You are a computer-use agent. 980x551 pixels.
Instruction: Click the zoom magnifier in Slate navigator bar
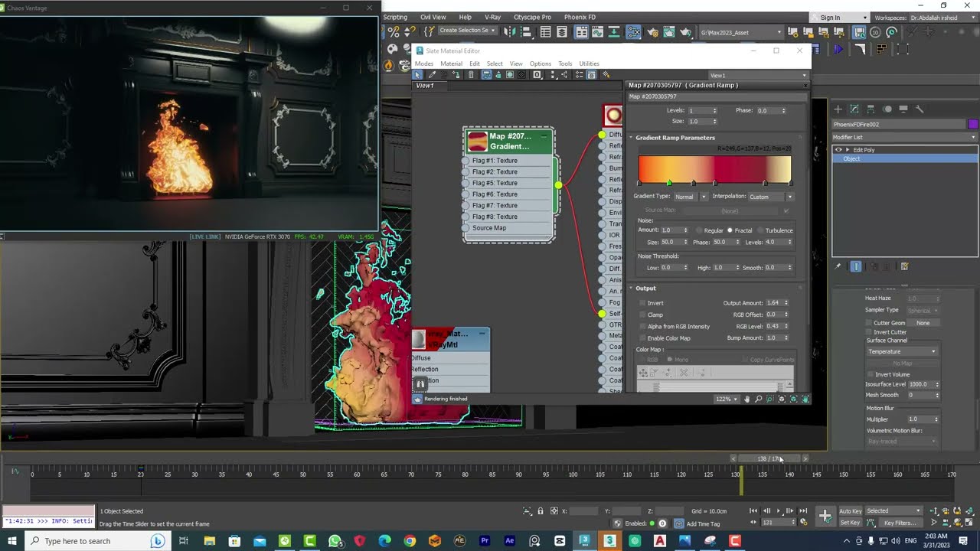[x=759, y=399]
